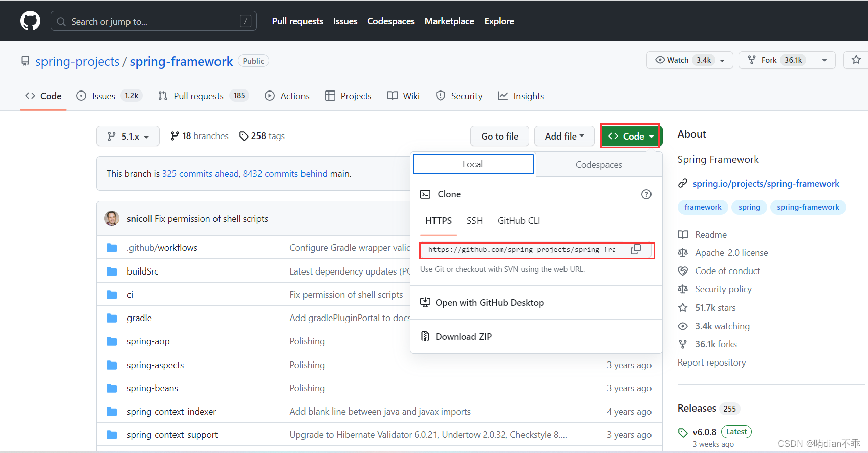Open the spring.io/projects/spring-framework link
Viewport: 868px width, 453px height.
coord(766,183)
